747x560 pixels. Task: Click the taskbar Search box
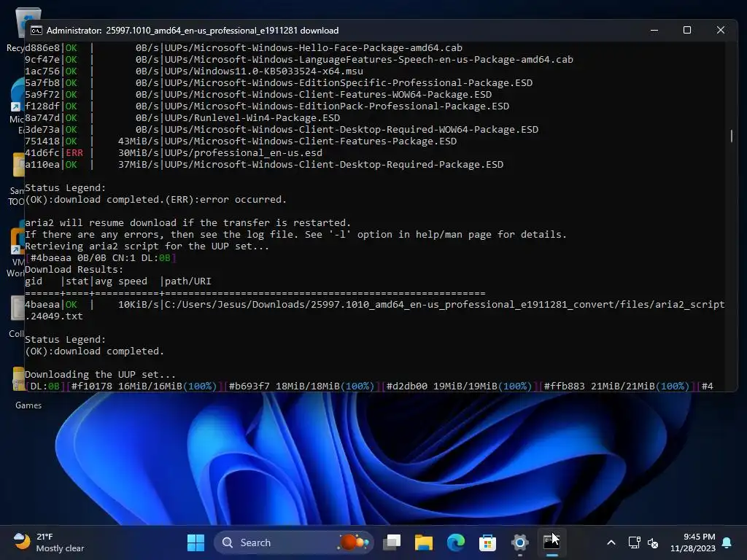[293, 542]
